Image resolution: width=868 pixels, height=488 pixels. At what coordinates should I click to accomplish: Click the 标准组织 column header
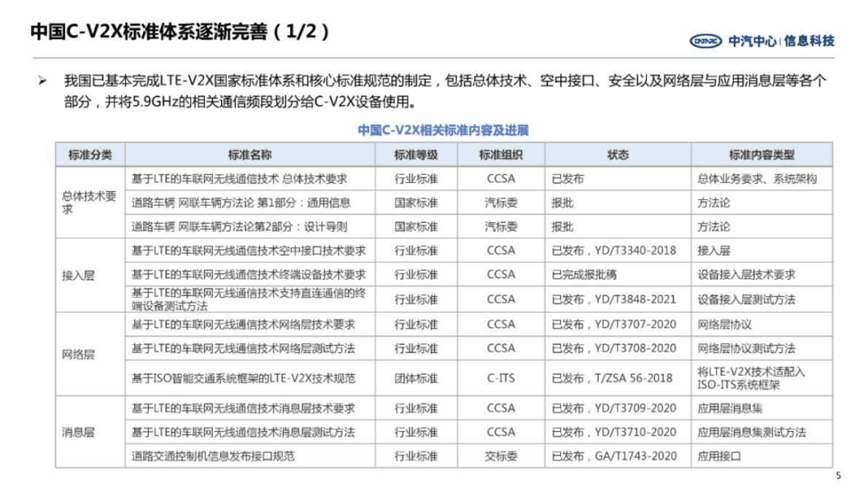tap(501, 154)
